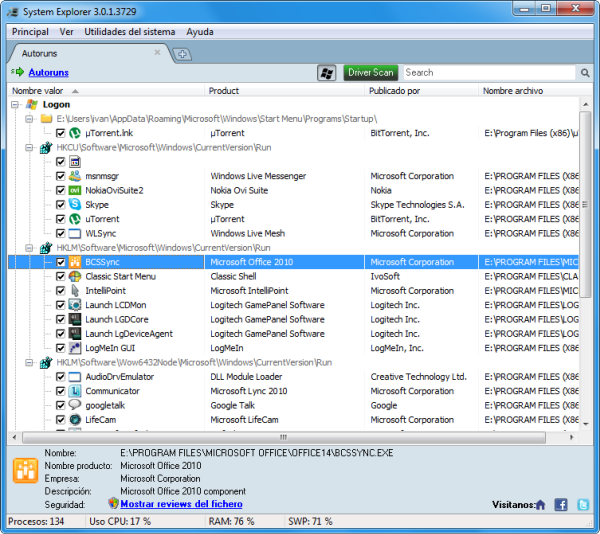The height and width of the screenshot is (534, 600).
Task: Click the horizontal scrollbar right arrow
Action: coord(572,437)
